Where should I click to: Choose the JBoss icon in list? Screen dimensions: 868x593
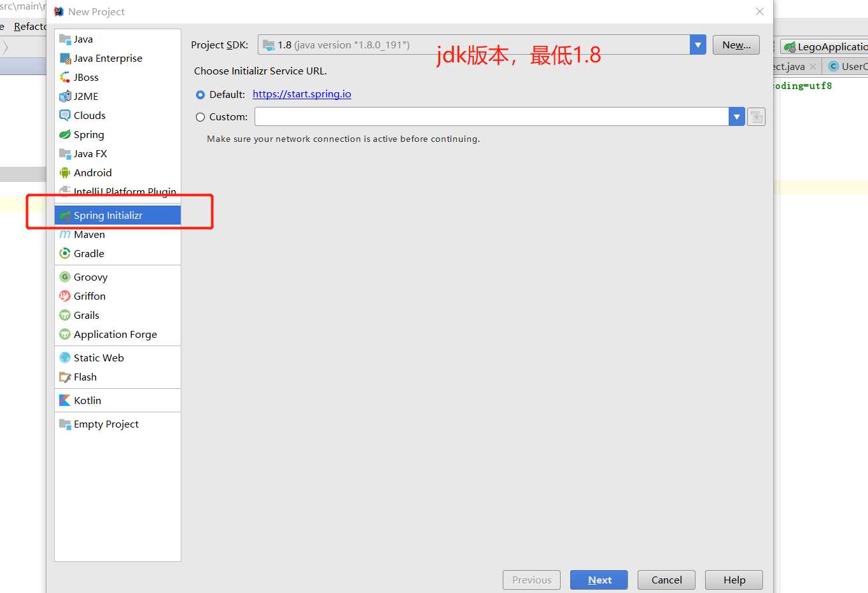[x=65, y=78]
